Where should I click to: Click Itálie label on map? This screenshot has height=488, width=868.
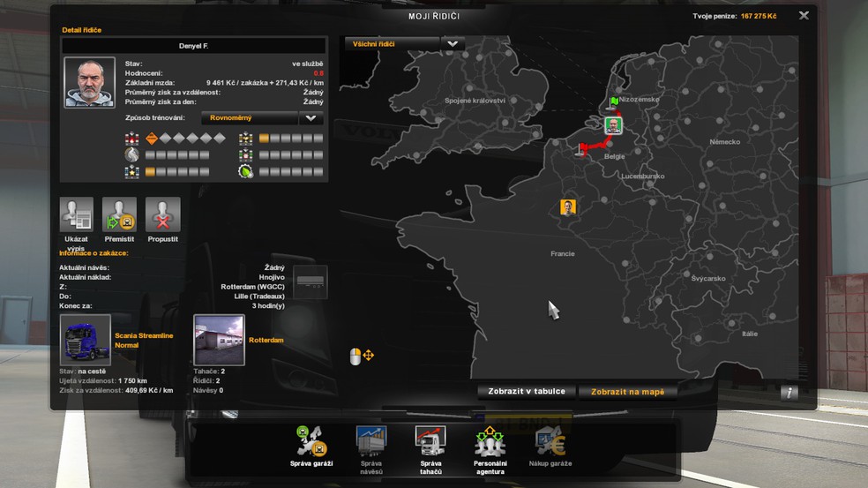point(750,334)
